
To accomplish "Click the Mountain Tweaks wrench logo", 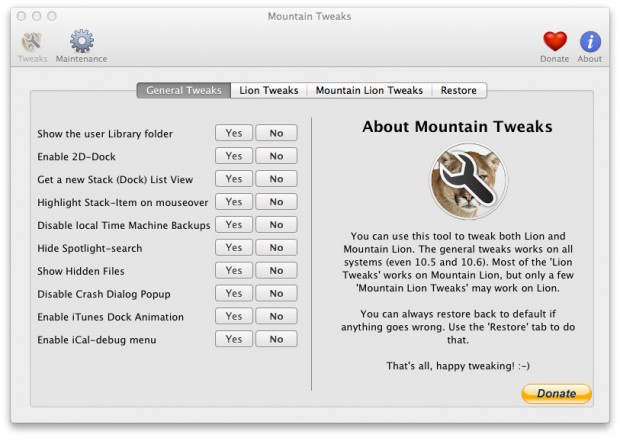I will click(468, 180).
